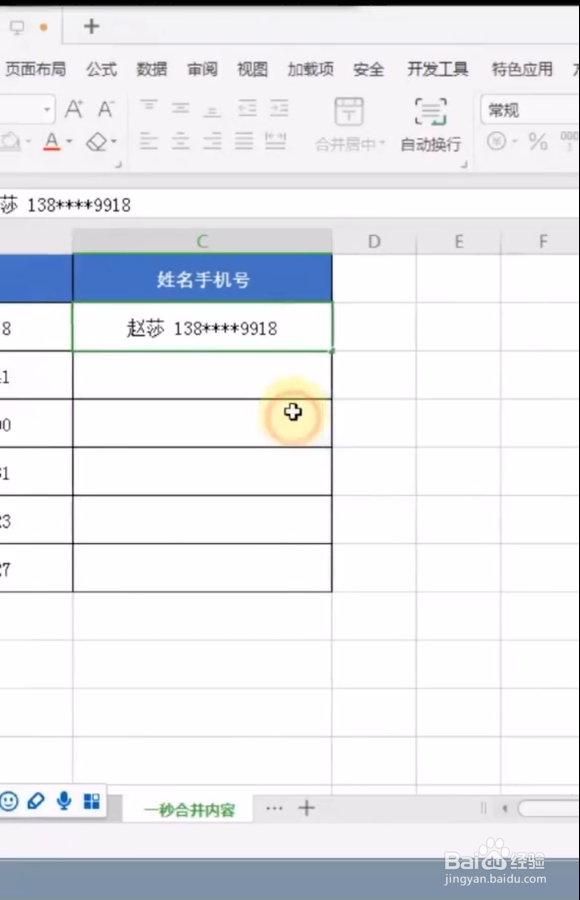Image resolution: width=580 pixels, height=900 pixels.
Task: Align text to the right
Action: (212, 141)
